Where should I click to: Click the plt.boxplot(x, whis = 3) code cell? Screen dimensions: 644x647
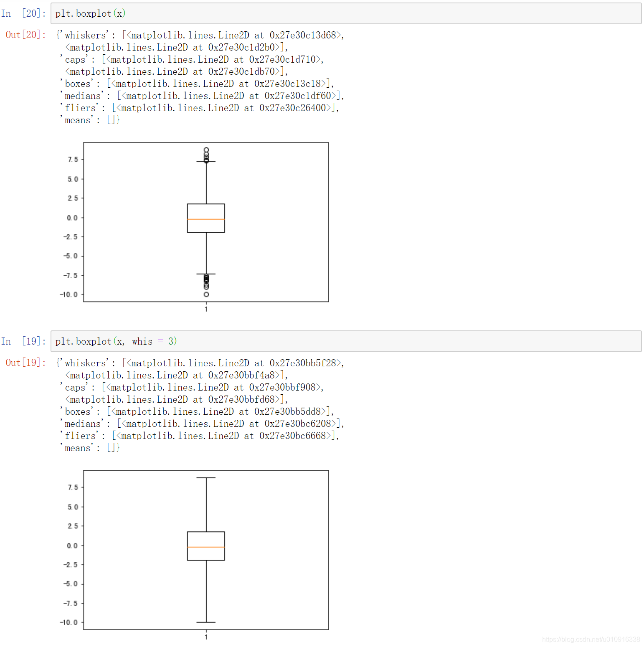pyautogui.click(x=346, y=341)
